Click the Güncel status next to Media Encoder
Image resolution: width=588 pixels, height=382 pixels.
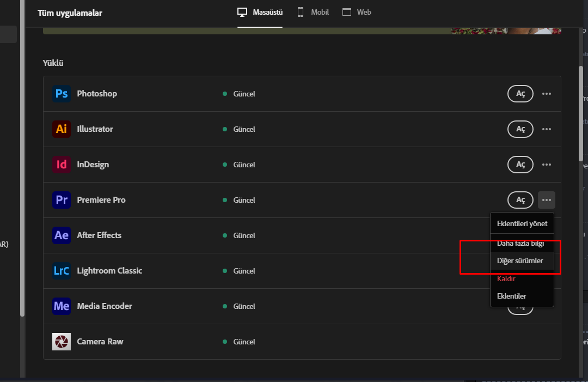239,306
